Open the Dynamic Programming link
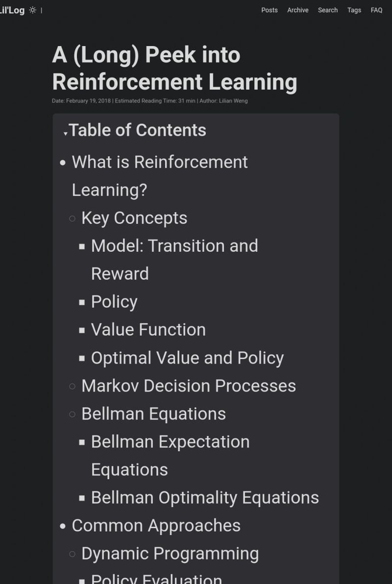392x584 pixels. pos(170,554)
